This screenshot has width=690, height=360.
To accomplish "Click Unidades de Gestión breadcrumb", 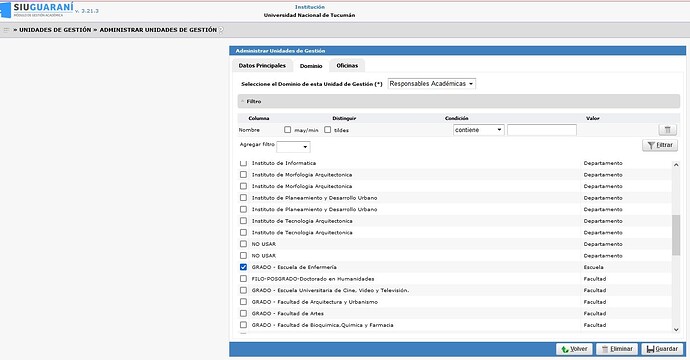I will click(x=55, y=30).
